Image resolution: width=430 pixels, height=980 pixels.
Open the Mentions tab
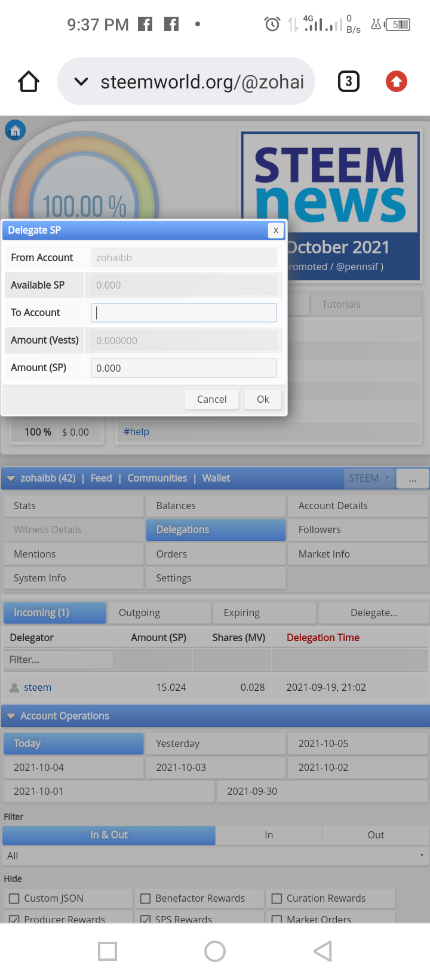73,555
